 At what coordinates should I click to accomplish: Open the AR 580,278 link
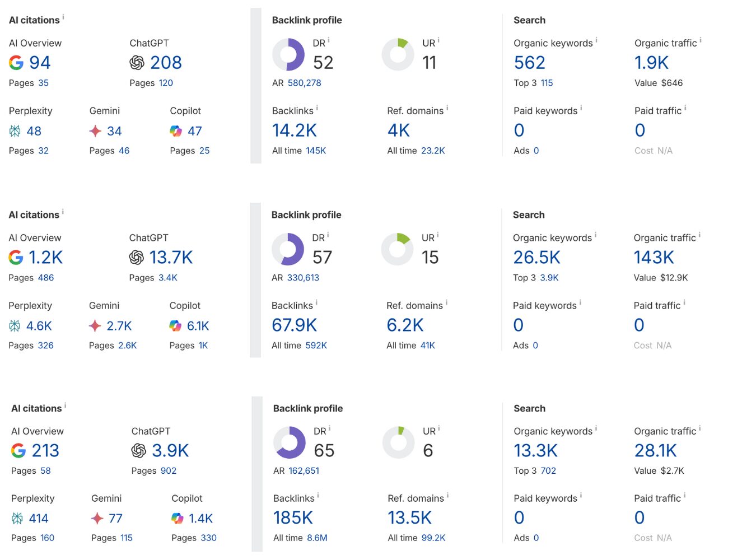click(304, 83)
